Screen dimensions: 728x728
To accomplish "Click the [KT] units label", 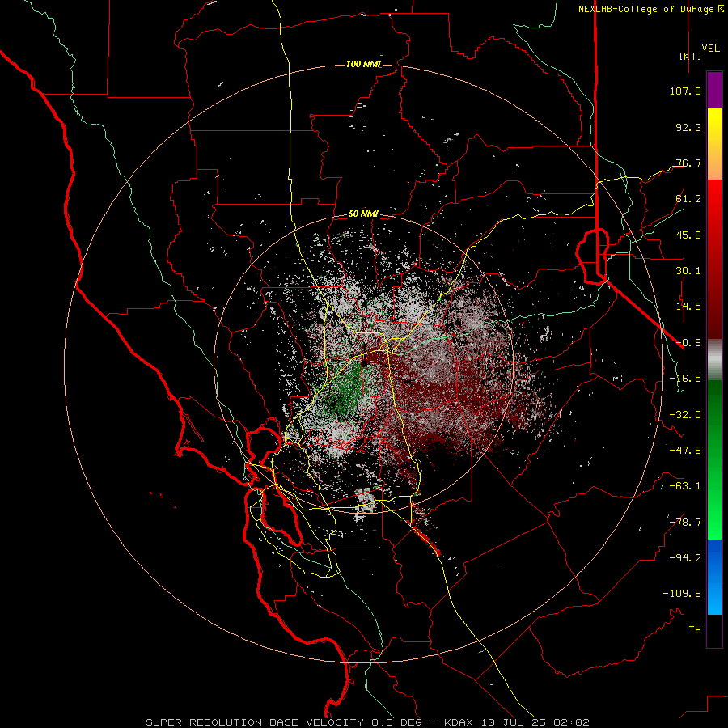I will (691, 56).
